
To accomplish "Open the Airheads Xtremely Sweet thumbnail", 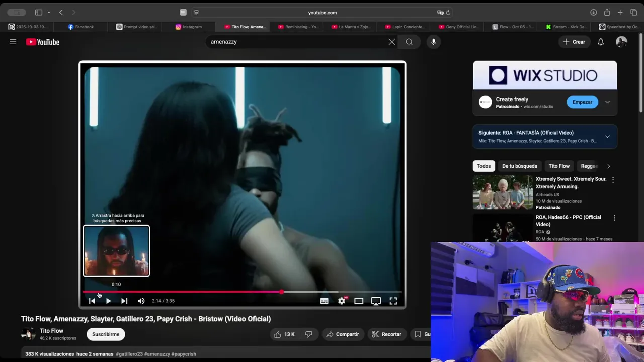I will pyautogui.click(x=503, y=192).
